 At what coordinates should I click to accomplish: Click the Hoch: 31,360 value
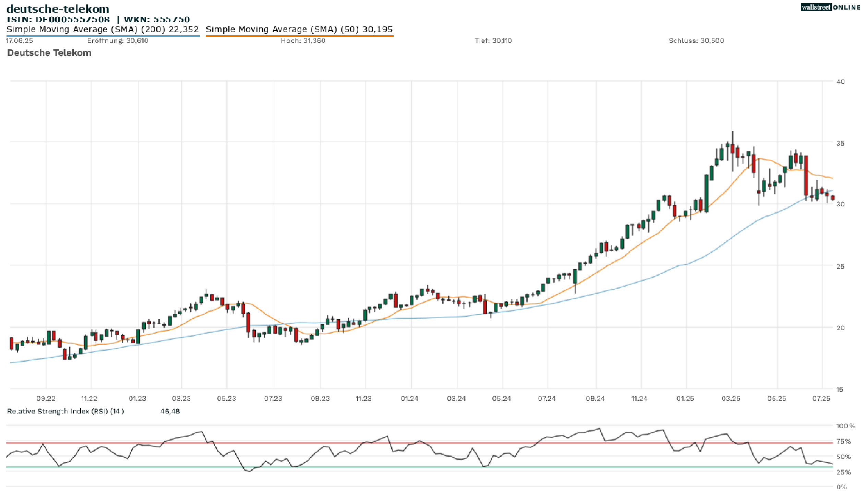coord(303,40)
